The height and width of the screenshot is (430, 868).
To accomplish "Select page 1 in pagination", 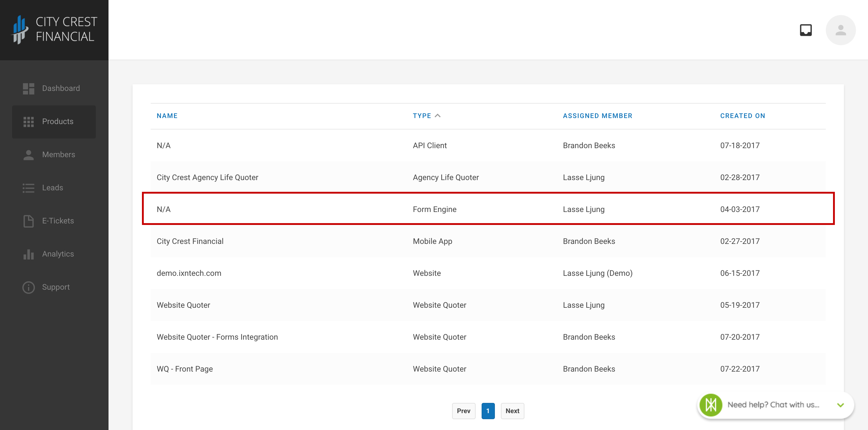I will (x=488, y=411).
